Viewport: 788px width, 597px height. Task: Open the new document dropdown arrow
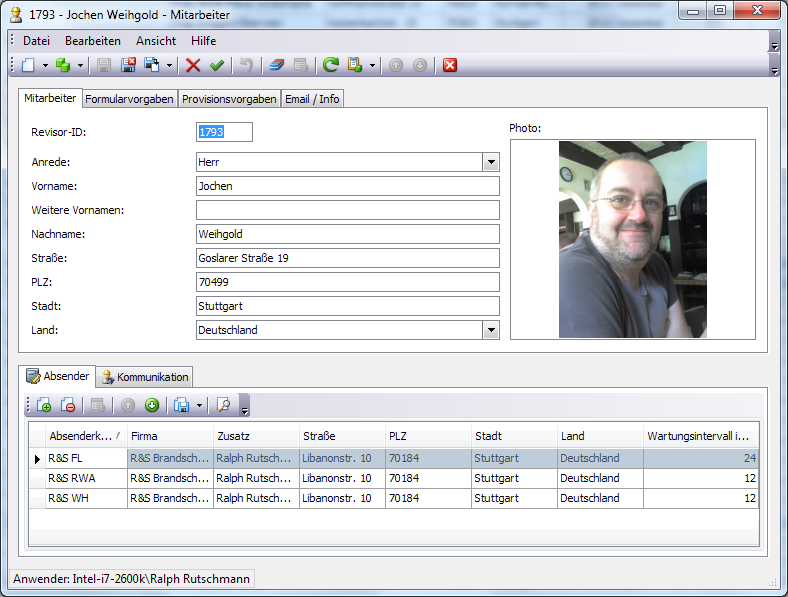(45, 65)
